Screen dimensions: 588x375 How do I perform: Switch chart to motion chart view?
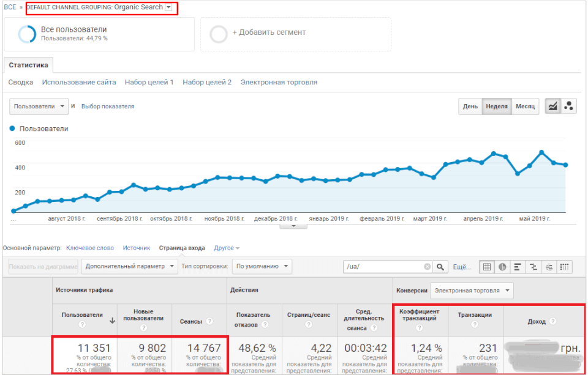pyautogui.click(x=568, y=106)
